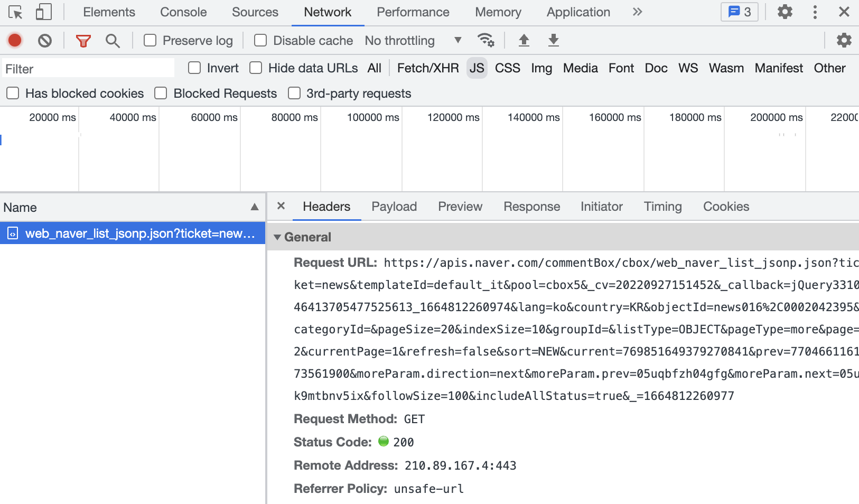Open network conditions wifi gear icon

click(485, 40)
